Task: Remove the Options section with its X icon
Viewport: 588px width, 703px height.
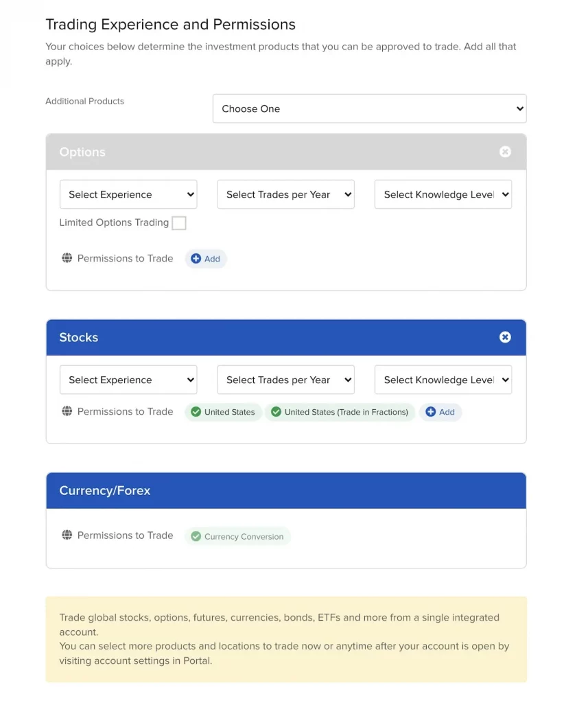Action: coord(505,152)
